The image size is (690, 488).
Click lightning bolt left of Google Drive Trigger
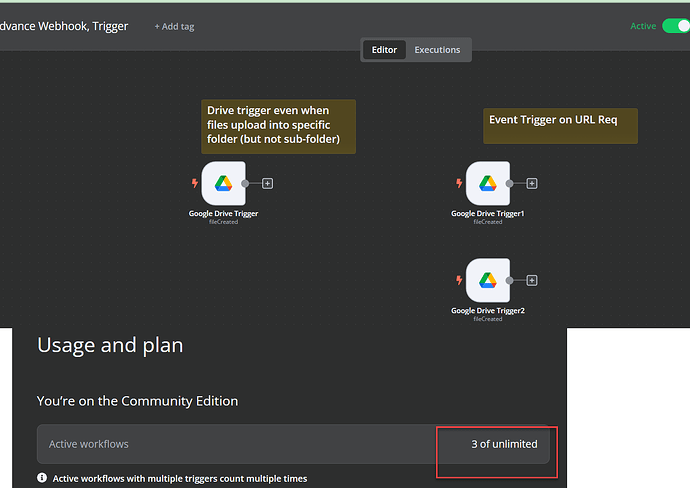point(195,184)
